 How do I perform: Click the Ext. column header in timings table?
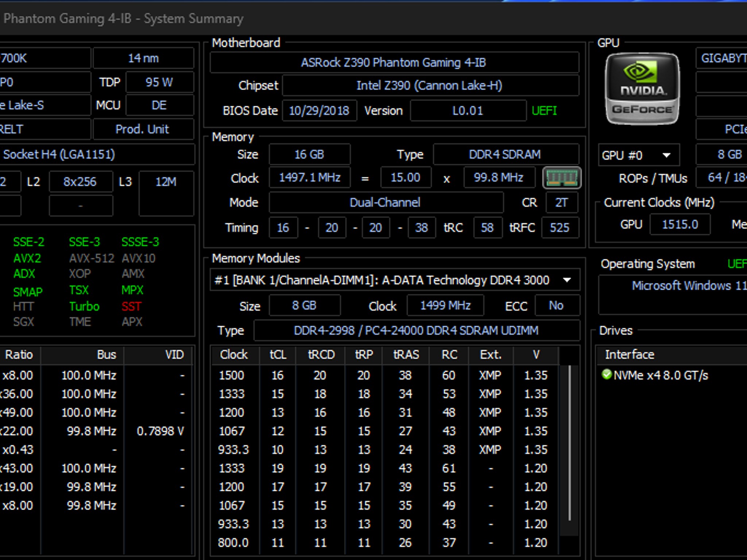point(491,354)
